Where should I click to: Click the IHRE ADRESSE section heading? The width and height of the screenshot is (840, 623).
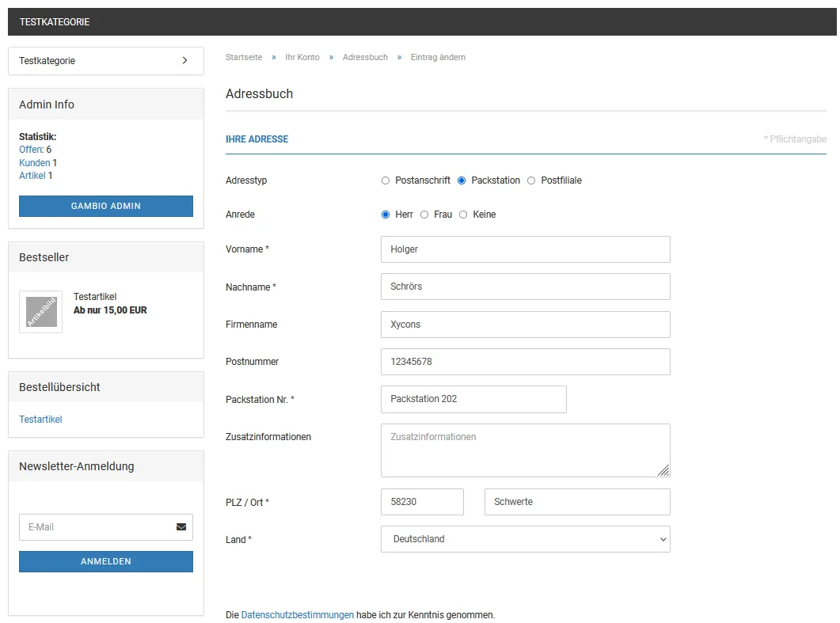coord(257,139)
